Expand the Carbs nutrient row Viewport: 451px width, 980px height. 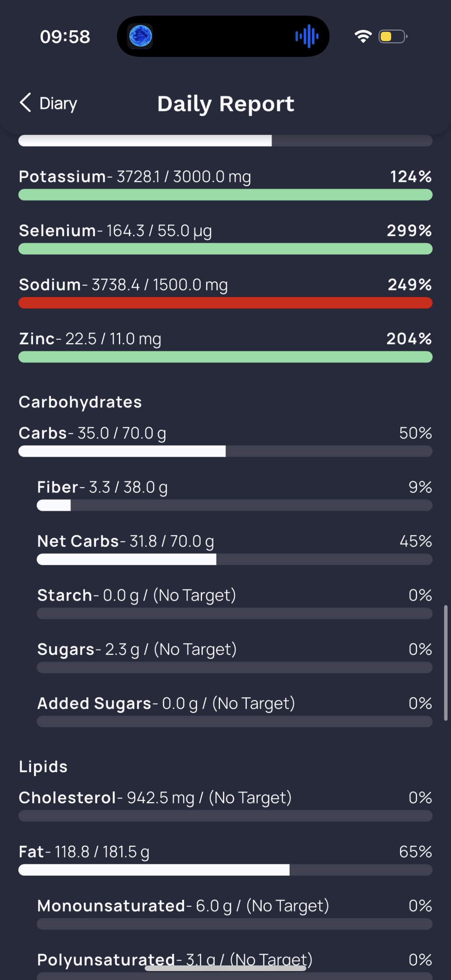pyautogui.click(x=225, y=441)
